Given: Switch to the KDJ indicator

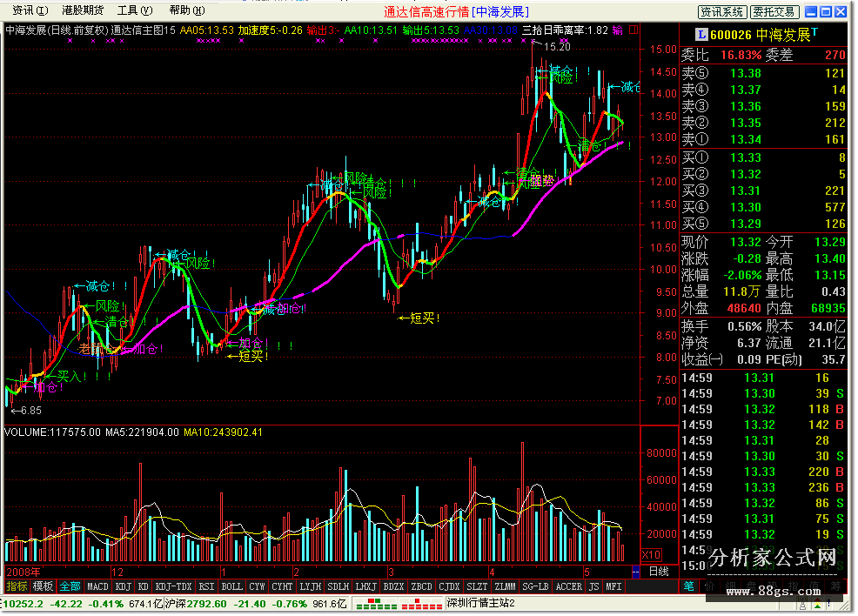Looking at the screenshot, I should (123, 586).
